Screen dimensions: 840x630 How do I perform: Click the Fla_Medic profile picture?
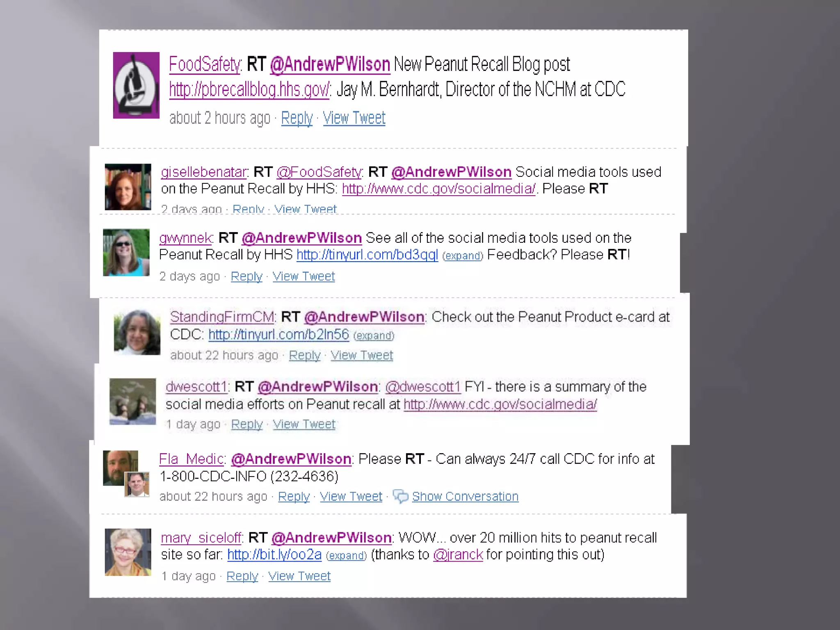coord(126,474)
